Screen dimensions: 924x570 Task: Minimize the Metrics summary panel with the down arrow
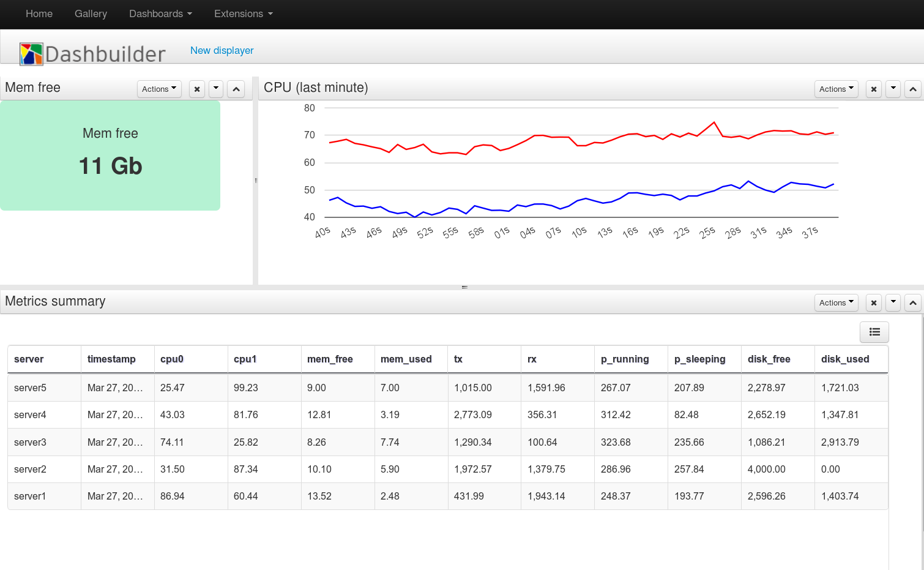pos(893,302)
